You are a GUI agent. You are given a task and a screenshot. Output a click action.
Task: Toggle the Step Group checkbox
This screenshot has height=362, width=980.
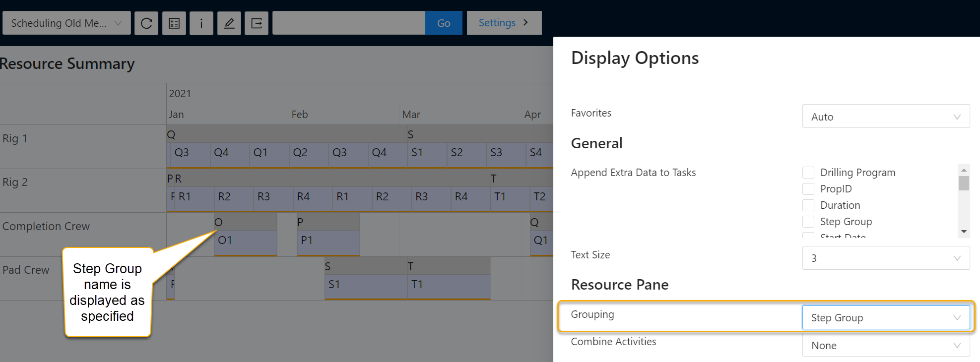808,222
